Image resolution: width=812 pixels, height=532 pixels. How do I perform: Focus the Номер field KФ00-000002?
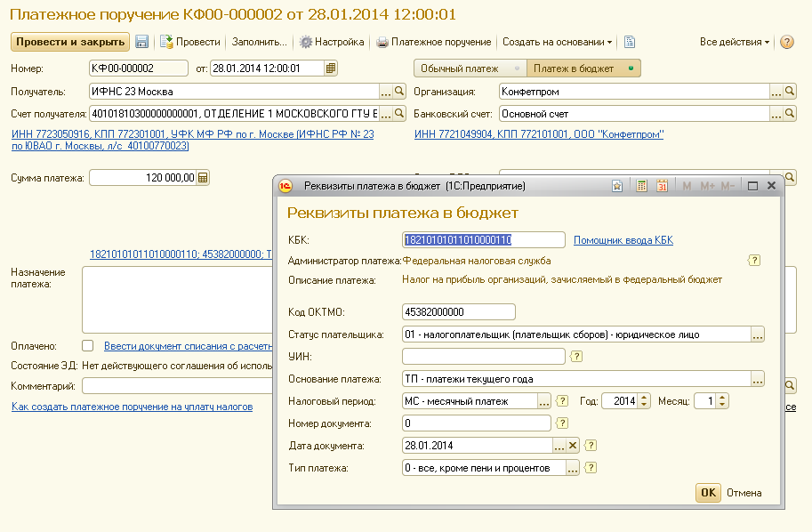point(138,68)
